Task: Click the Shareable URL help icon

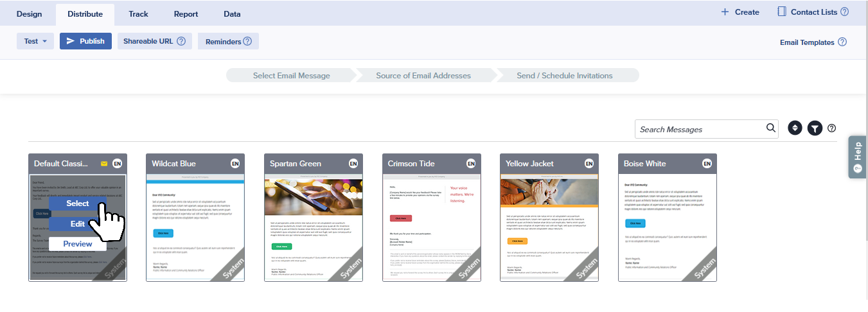Action: (181, 41)
